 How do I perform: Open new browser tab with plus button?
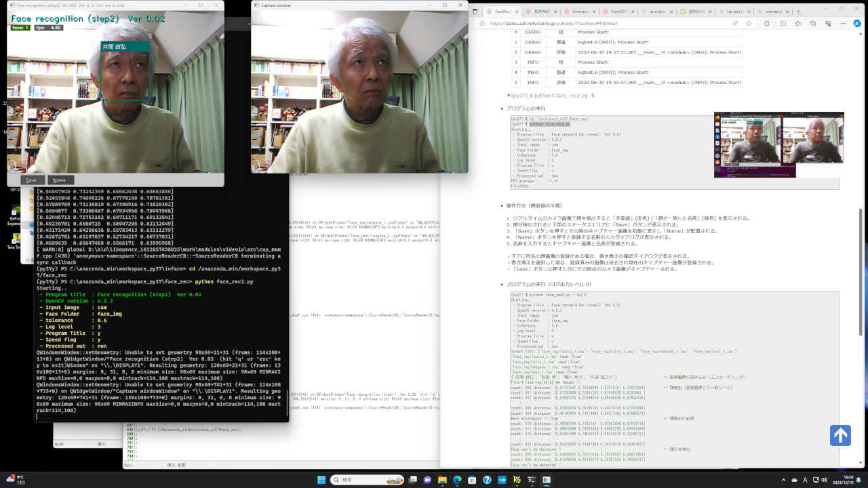[798, 12]
